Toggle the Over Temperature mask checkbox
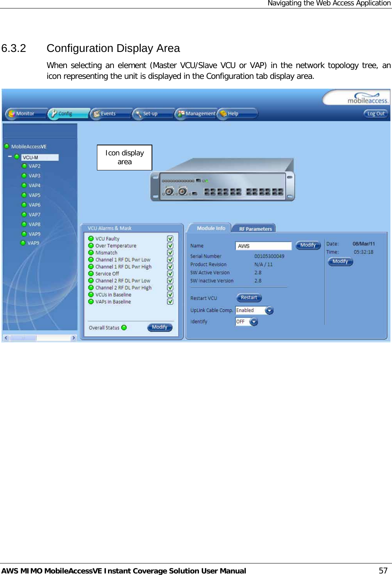 click(170, 245)
